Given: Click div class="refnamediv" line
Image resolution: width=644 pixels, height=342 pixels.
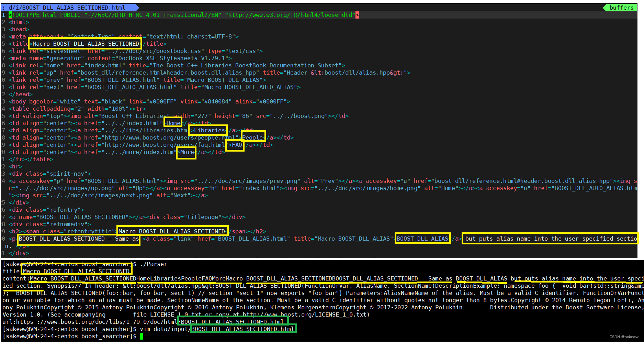Looking at the screenshot, I should (x=50, y=224).
